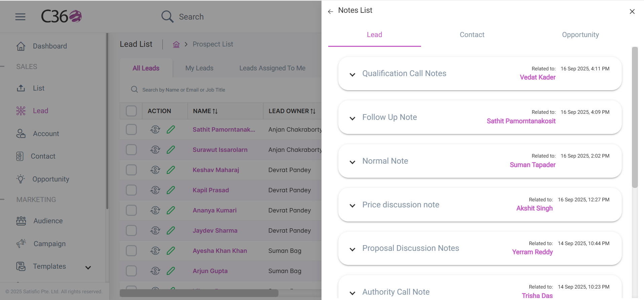This screenshot has width=644, height=300.
Task: Open the Vedat Kader related link
Action: (x=537, y=77)
